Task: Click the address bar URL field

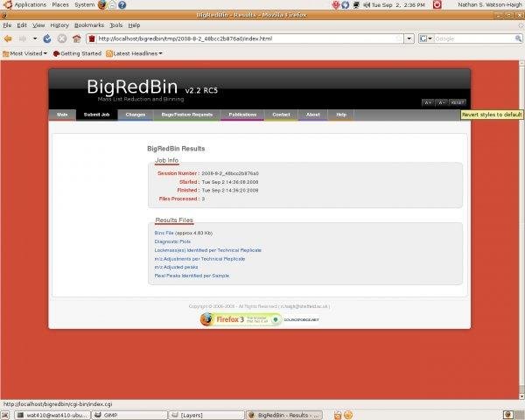Action: [x=246, y=38]
